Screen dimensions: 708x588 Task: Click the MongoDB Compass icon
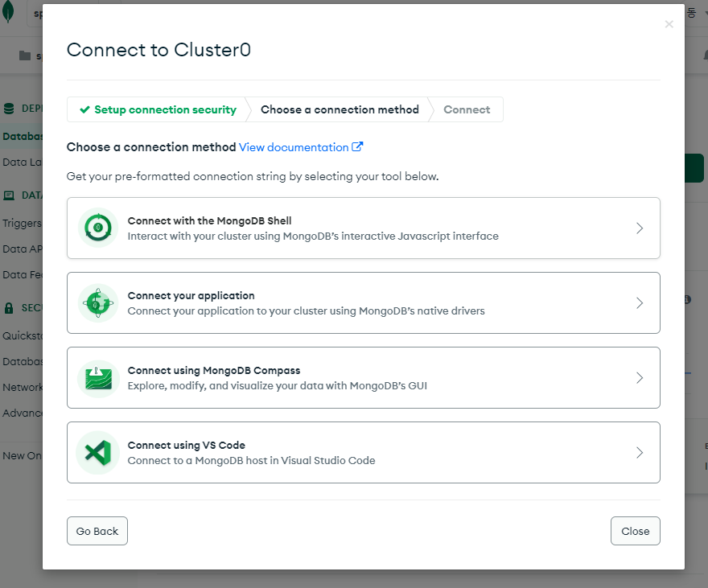coord(98,378)
